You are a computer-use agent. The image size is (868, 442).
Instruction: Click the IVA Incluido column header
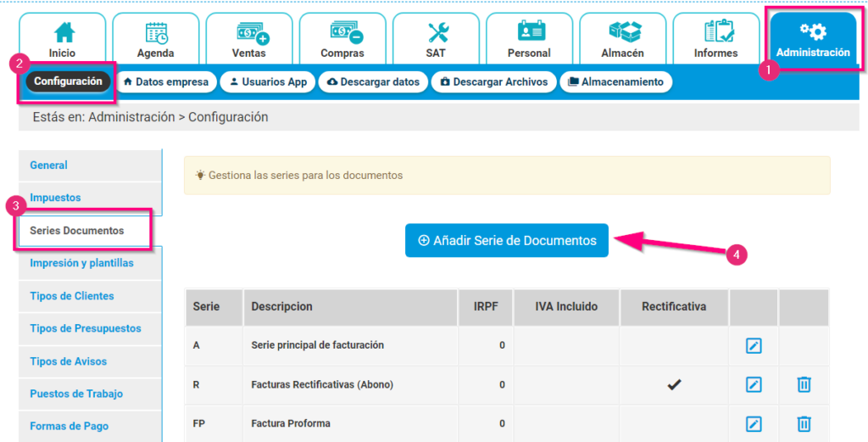pyautogui.click(x=566, y=307)
